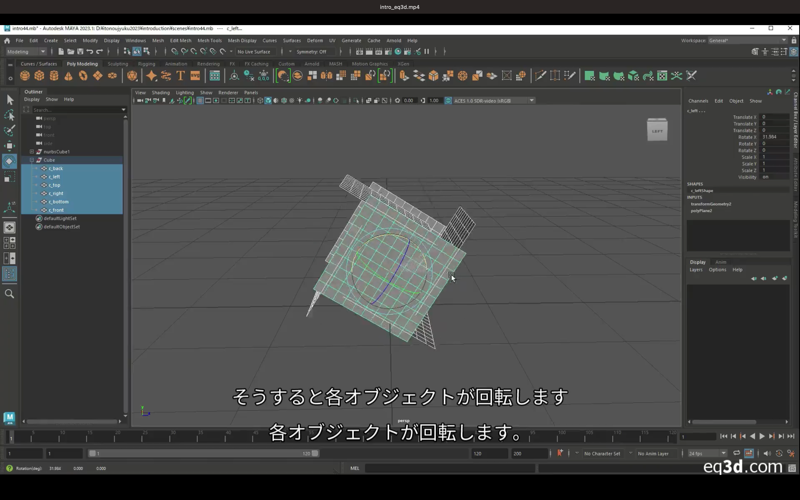The width and height of the screenshot is (800, 500).
Task: Open the Channels menu in the Channel Box
Action: [x=698, y=101]
